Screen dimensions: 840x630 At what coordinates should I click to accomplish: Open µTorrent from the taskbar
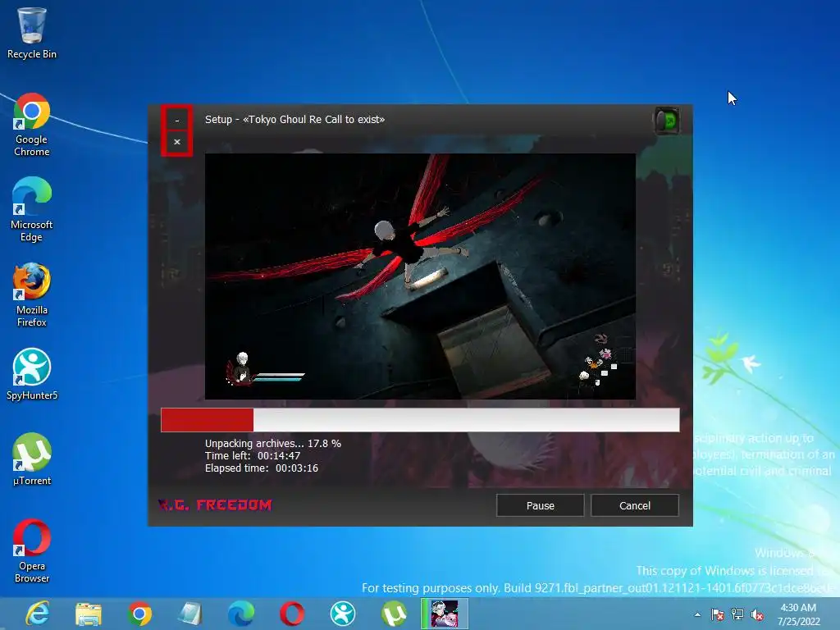(x=394, y=614)
